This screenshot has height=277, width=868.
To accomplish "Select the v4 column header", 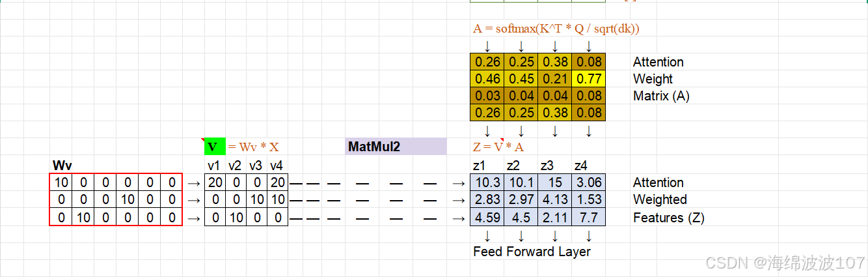I will point(277,166).
